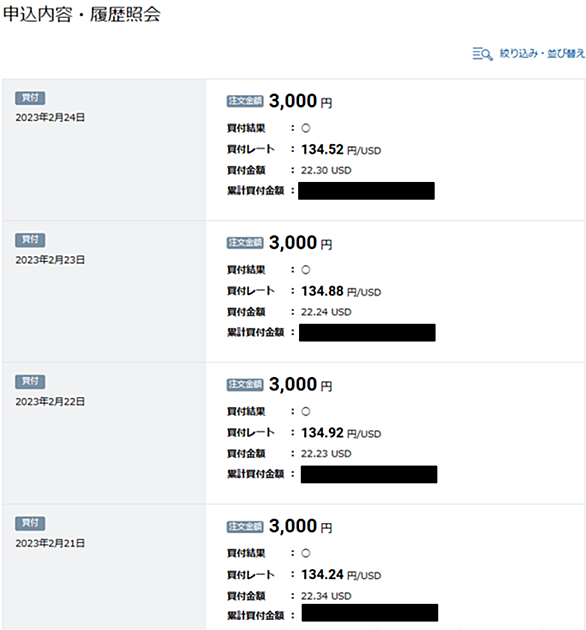Image resolution: width=586 pixels, height=630 pixels.
Task: Click the 134.52 円/USD rate value
Action: pyautogui.click(x=341, y=149)
